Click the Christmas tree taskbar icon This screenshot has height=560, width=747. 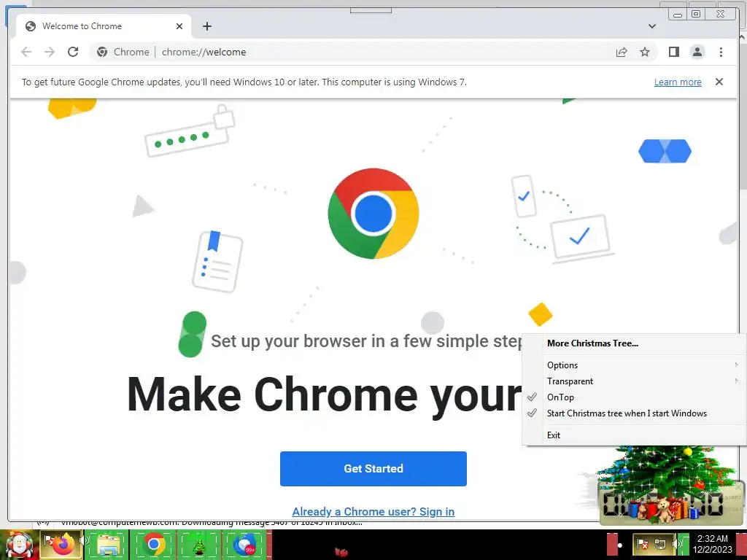pyautogui.click(x=199, y=544)
